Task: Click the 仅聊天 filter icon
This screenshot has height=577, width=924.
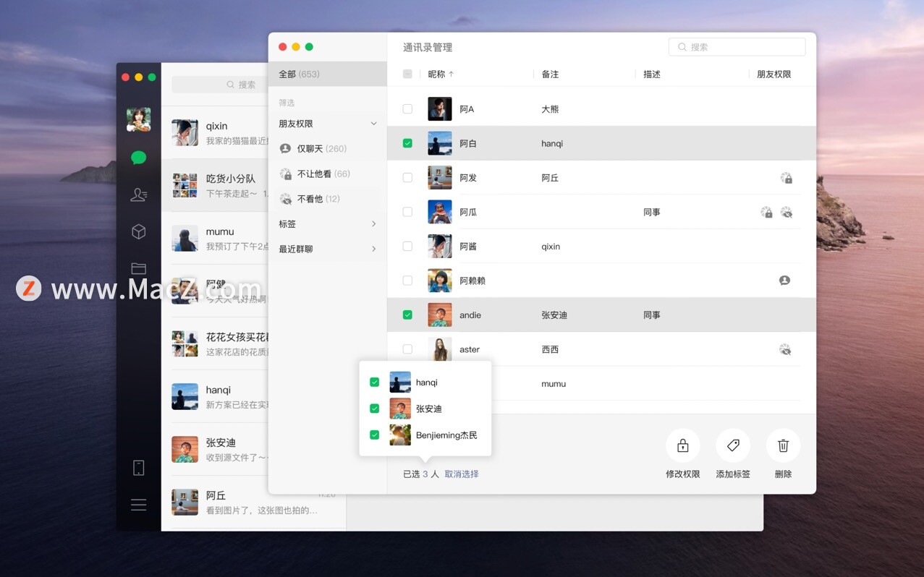Action: 285,148
